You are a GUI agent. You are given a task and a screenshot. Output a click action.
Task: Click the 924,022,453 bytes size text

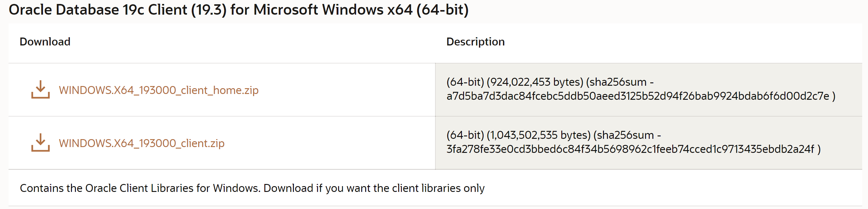click(535, 82)
